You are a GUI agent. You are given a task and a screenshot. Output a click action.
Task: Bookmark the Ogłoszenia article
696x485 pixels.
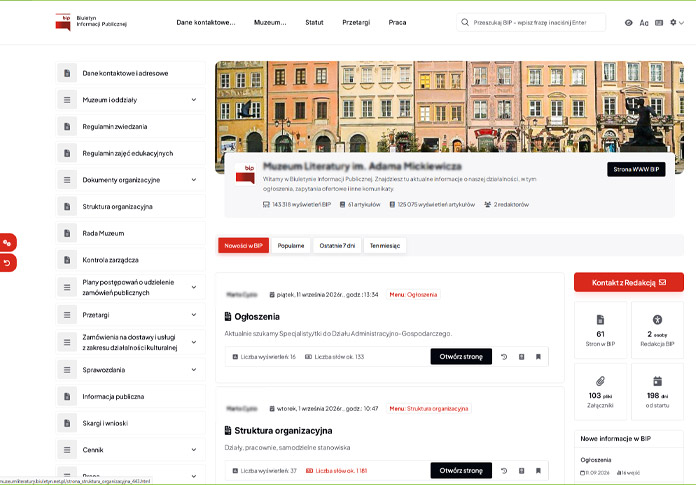tap(538, 357)
